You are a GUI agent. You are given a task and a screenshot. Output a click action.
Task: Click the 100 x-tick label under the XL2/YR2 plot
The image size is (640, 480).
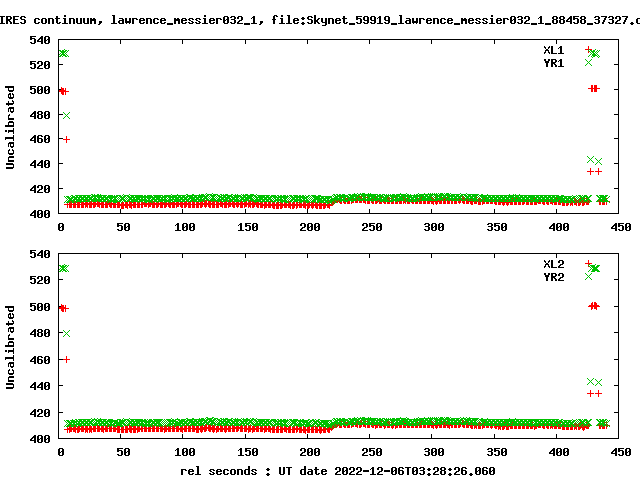(184, 452)
